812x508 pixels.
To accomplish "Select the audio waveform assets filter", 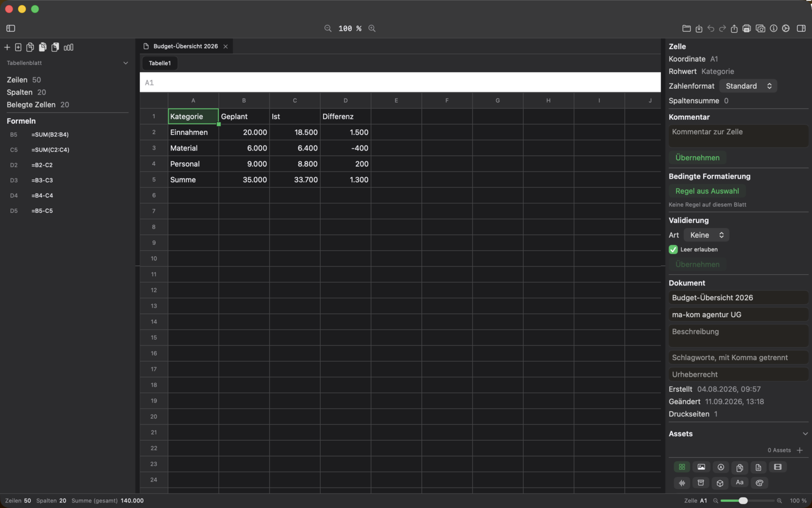I will pyautogui.click(x=682, y=483).
